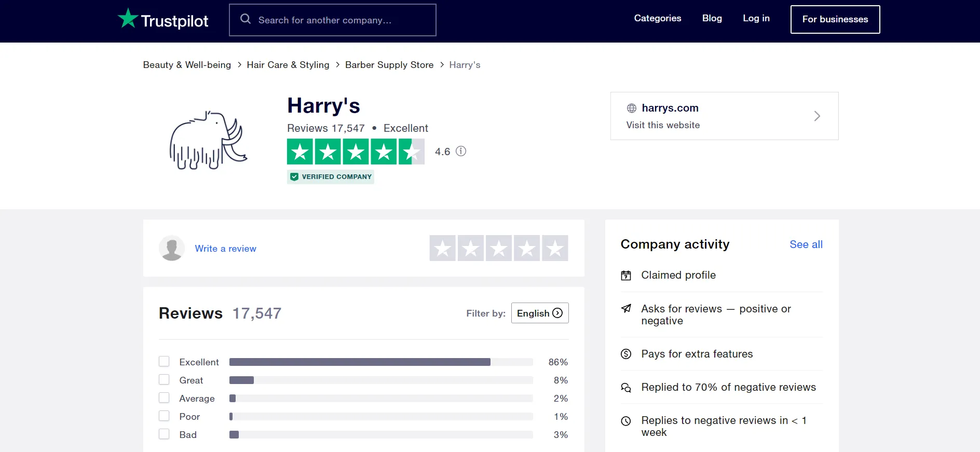Screen dimensions: 980x452
Task: Click the 86% percentage value
Action: coord(558,362)
